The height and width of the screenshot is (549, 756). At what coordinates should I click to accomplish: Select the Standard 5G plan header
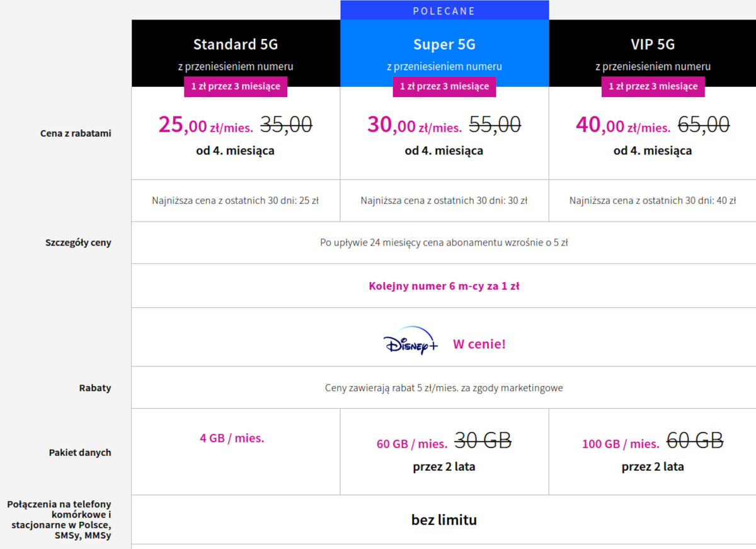235,45
